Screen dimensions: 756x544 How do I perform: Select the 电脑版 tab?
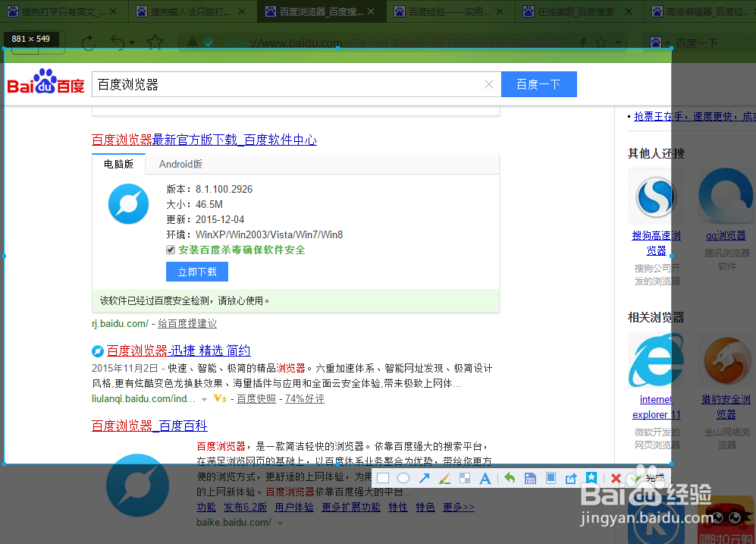point(118,164)
